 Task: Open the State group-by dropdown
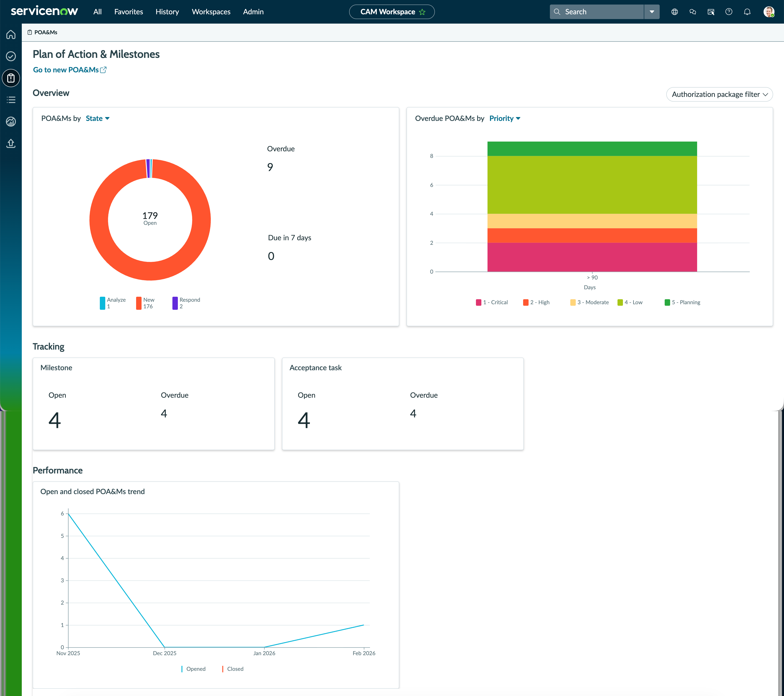[97, 118]
